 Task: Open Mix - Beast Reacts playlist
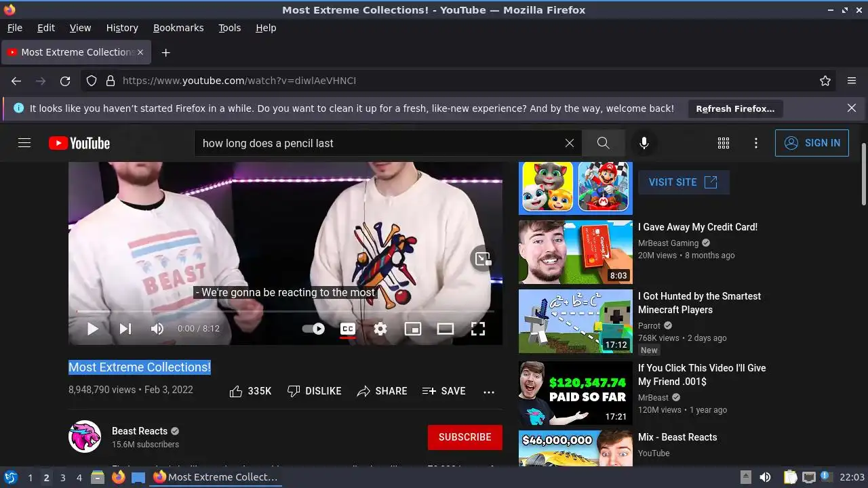[677, 437]
